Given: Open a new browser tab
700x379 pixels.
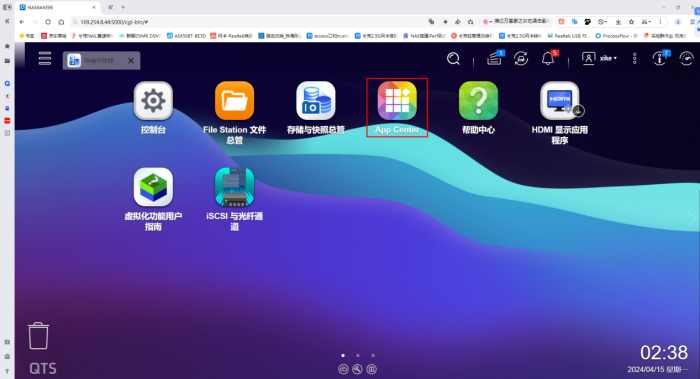Looking at the screenshot, I should (x=123, y=7).
